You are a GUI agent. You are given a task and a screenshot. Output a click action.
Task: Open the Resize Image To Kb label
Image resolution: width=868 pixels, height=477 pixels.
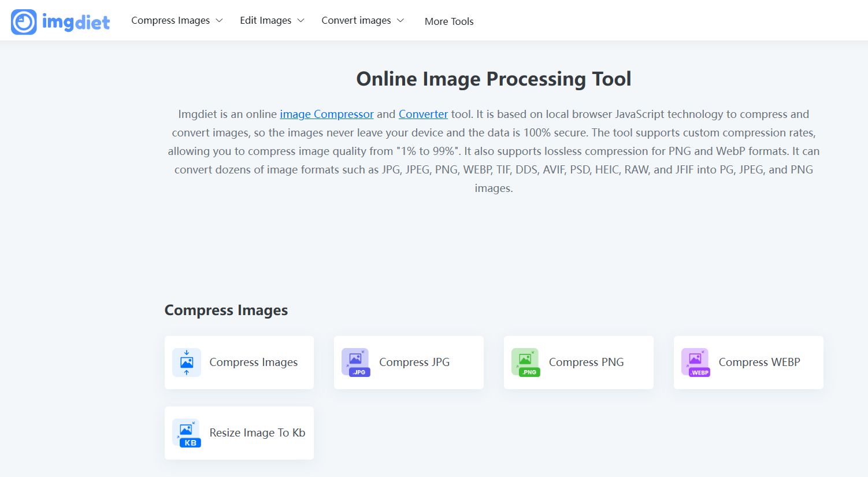(x=257, y=432)
